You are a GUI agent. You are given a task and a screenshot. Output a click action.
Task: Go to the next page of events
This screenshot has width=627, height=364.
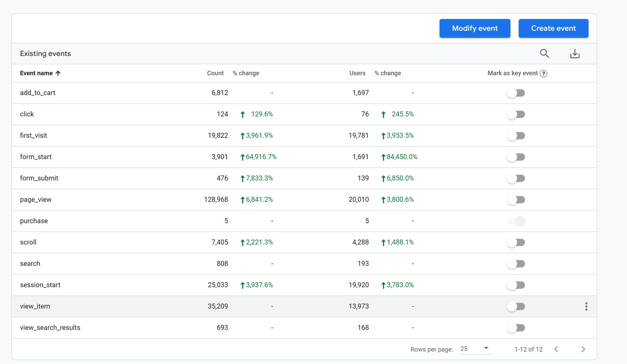[583, 349]
